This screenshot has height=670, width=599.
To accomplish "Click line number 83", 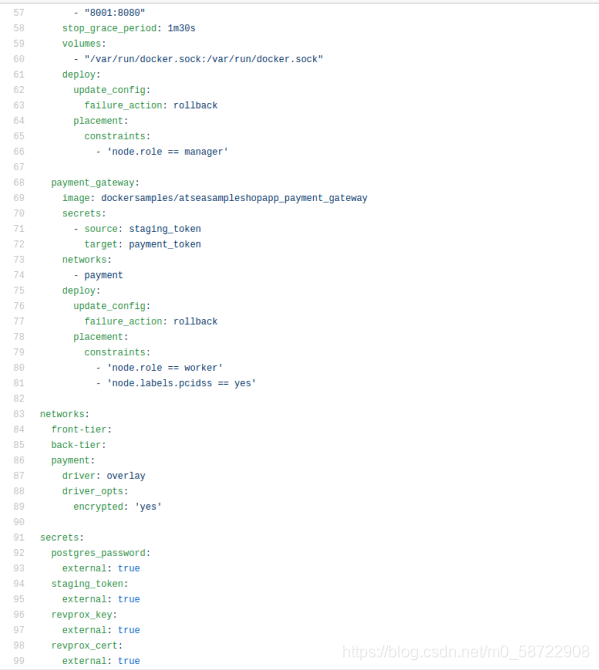I will tap(19, 414).
